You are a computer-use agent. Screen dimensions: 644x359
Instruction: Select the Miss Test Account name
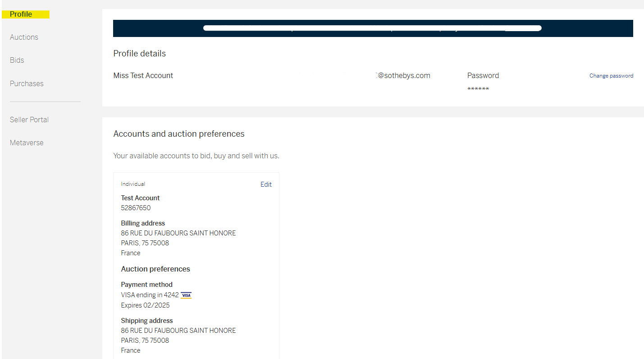pyautogui.click(x=143, y=75)
